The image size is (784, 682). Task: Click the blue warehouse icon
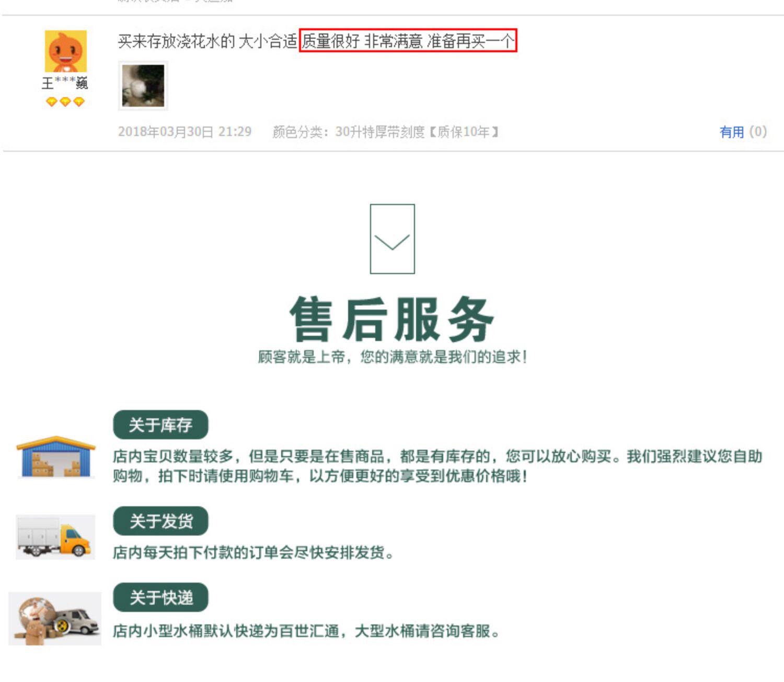[56, 457]
